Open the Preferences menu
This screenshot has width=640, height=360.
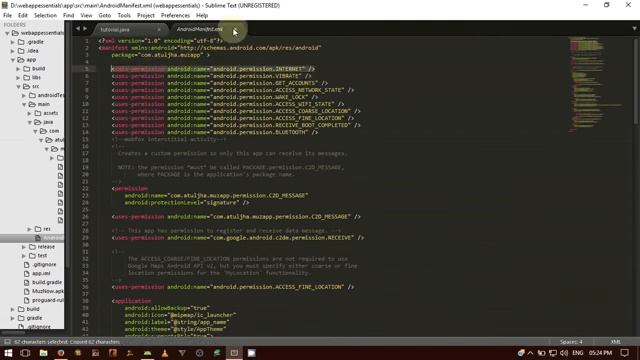[175, 16]
